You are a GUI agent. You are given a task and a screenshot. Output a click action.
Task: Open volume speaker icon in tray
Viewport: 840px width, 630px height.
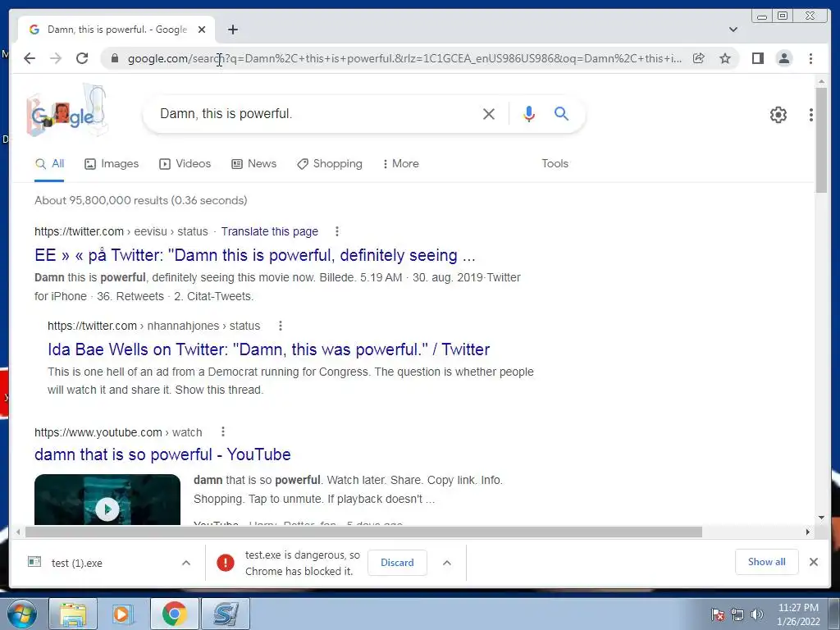pos(756,614)
